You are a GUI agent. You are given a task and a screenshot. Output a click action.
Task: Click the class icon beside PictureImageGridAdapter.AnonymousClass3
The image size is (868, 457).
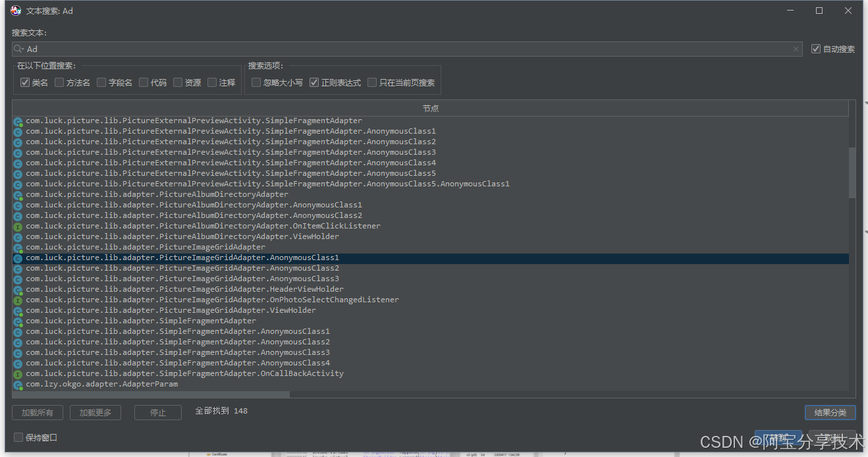click(18, 279)
